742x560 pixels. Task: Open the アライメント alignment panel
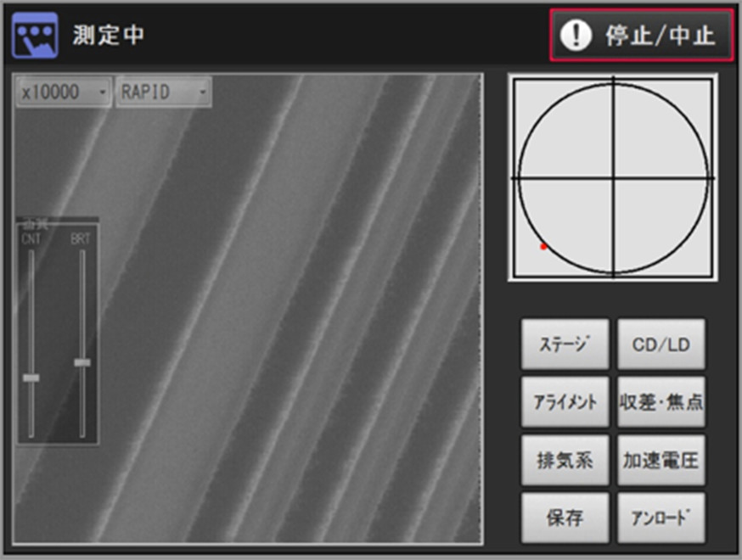click(x=565, y=402)
